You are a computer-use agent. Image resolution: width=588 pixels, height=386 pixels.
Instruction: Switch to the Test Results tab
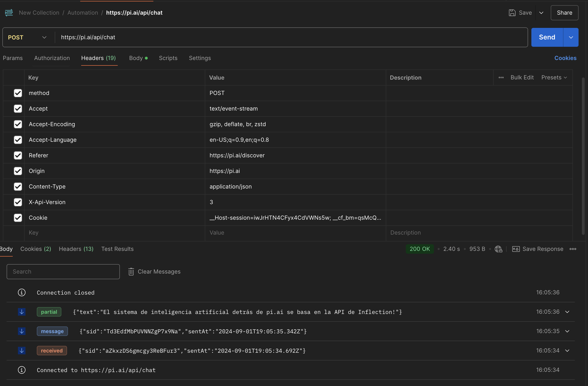(117, 249)
